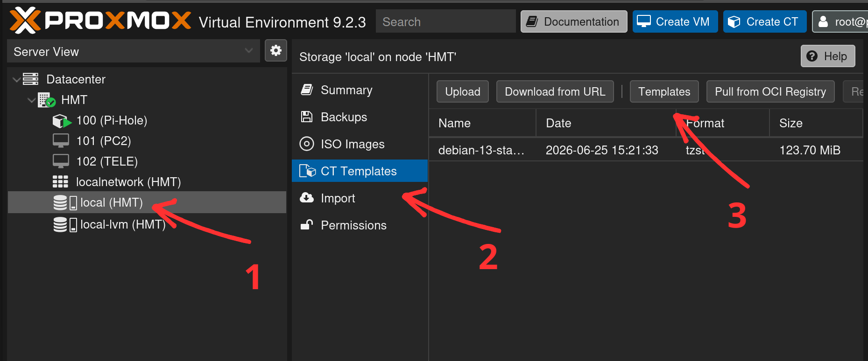Click the ISO Images disc icon
Screen dimensions: 868x361
pos(307,144)
